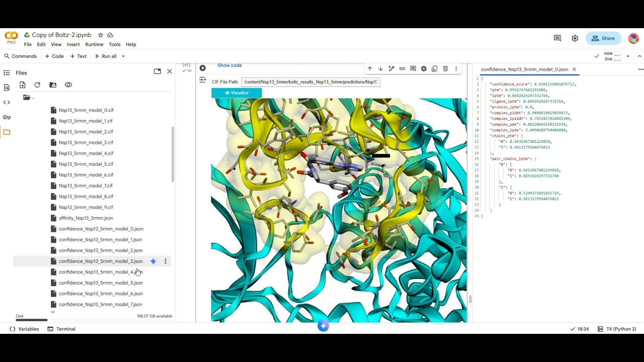Open the editor pane more options menu
This screenshot has width=644, height=362.
[640, 69]
